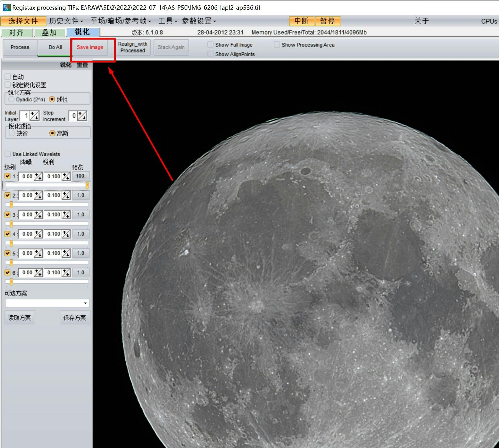Image resolution: width=499 pixels, height=448 pixels.
Task: Click the Registax app icon in title bar
Action: pos(6,7)
